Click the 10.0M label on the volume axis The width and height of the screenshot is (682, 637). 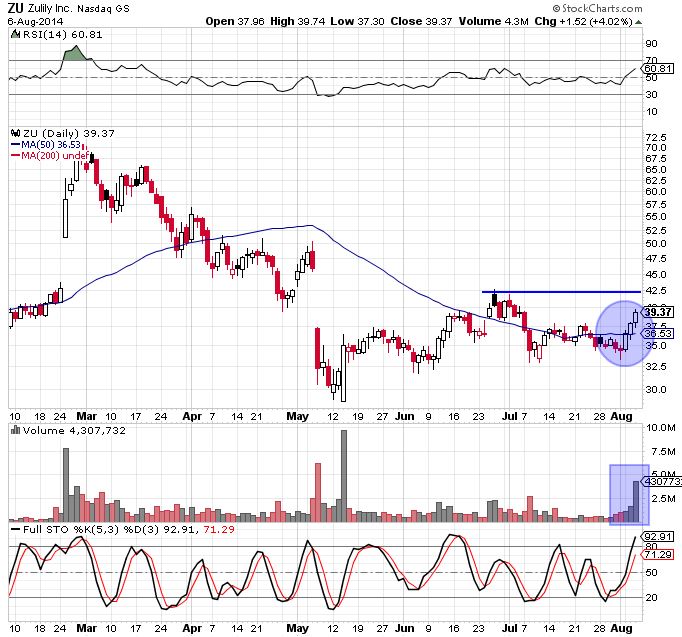661,427
